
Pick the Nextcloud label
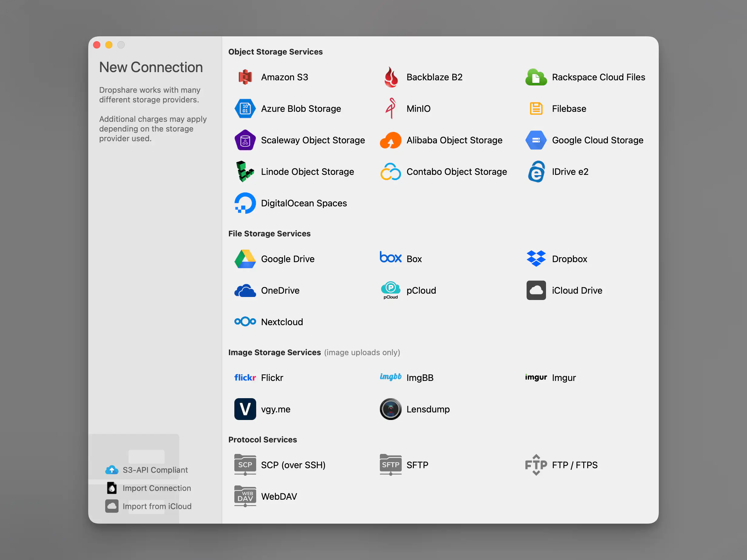point(282,322)
